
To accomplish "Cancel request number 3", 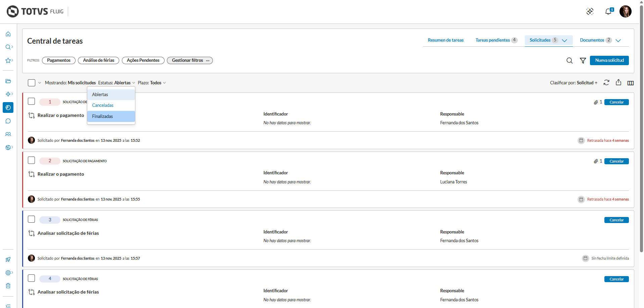I will 616,220.
